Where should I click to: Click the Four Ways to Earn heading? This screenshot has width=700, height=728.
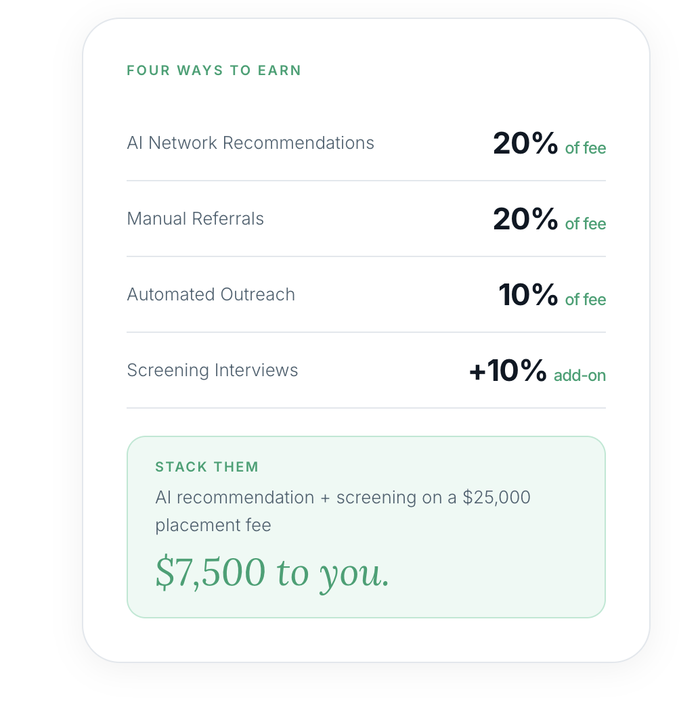[214, 70]
